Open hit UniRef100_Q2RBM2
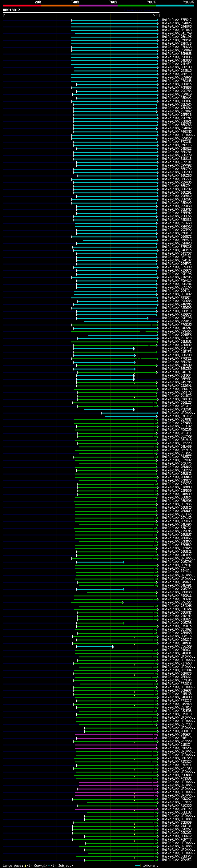 tap(176, 345)
